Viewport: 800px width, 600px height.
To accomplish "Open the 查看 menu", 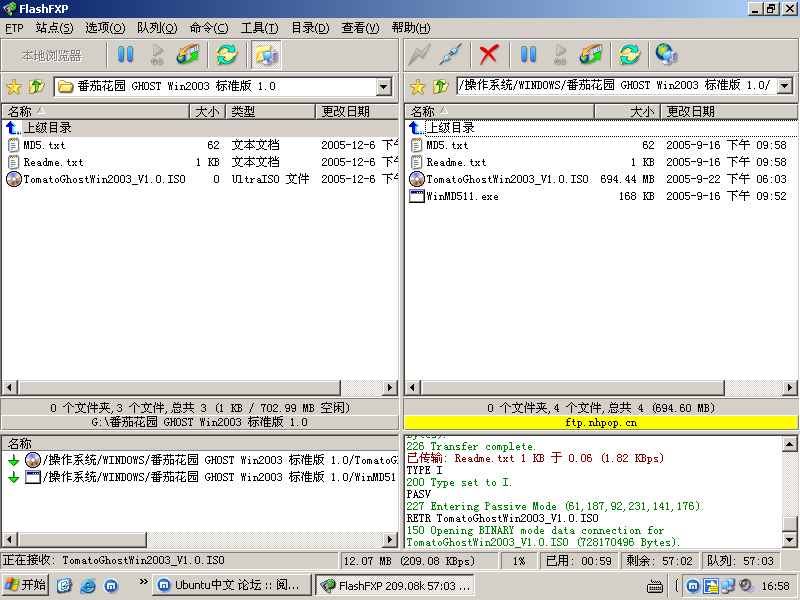I will (x=360, y=28).
